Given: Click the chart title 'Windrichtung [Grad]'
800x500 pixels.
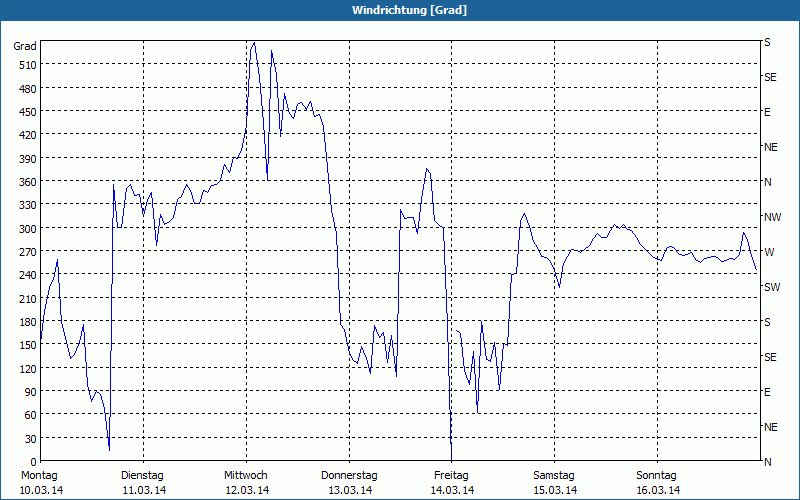Looking at the screenshot, I should pyautogui.click(x=409, y=10).
